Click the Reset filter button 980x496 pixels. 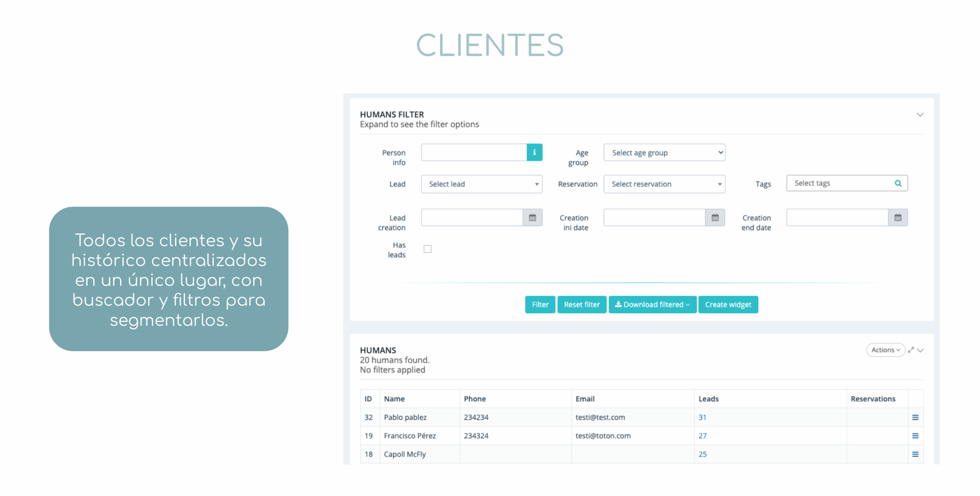[x=581, y=304]
